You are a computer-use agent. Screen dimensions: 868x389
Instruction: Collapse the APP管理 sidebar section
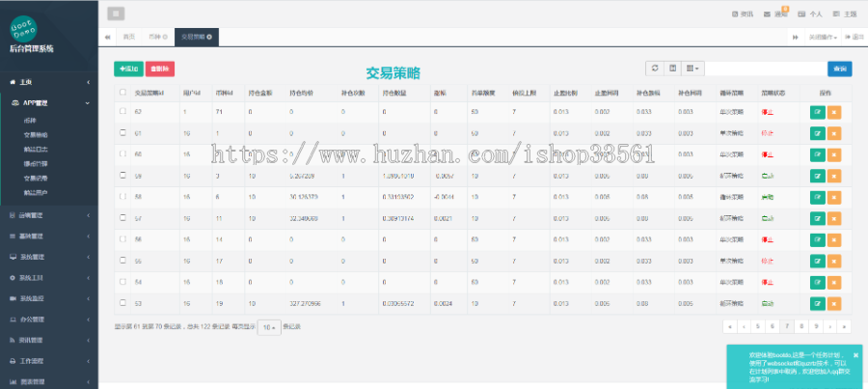pyautogui.click(x=49, y=103)
